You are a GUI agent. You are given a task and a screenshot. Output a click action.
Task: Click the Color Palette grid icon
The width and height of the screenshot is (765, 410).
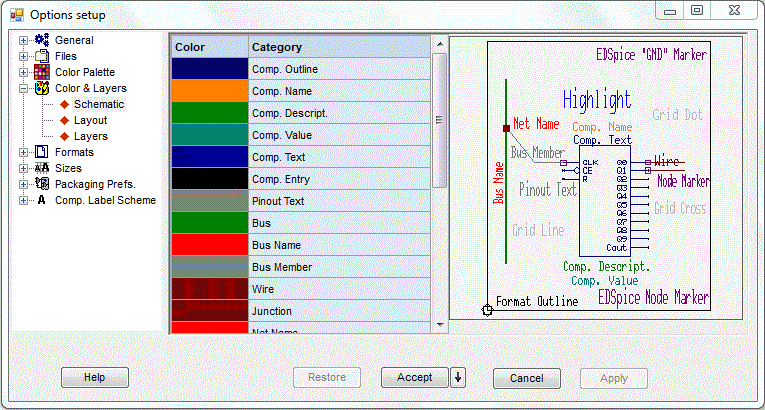[42, 72]
